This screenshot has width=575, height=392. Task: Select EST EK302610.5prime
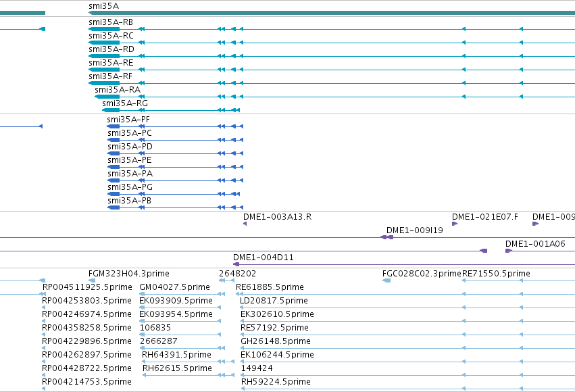tap(277, 315)
